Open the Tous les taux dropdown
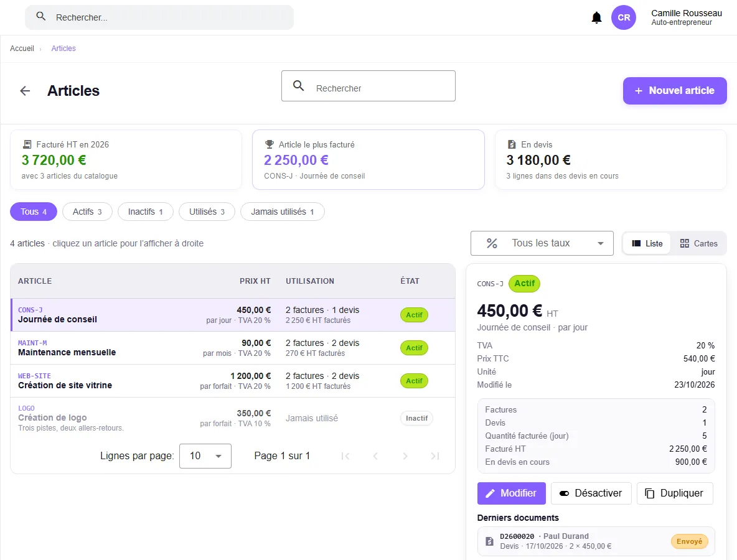737x560 pixels. (542, 243)
